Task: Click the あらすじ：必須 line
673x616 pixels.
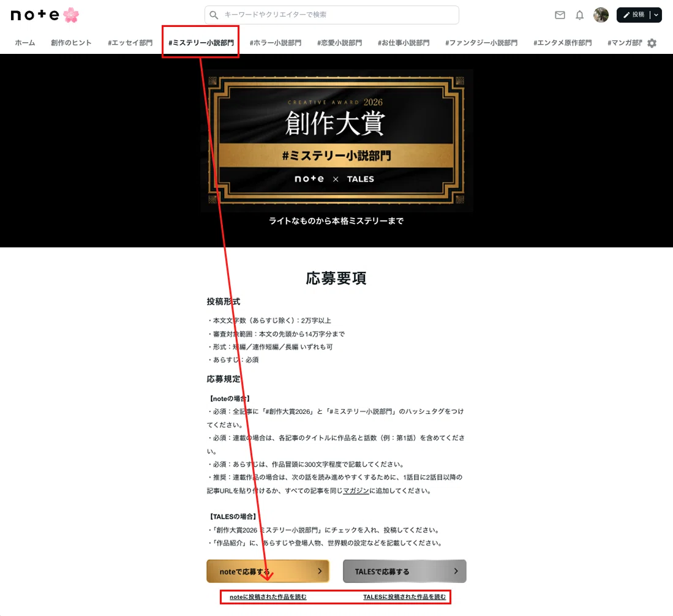Action: 233,359
